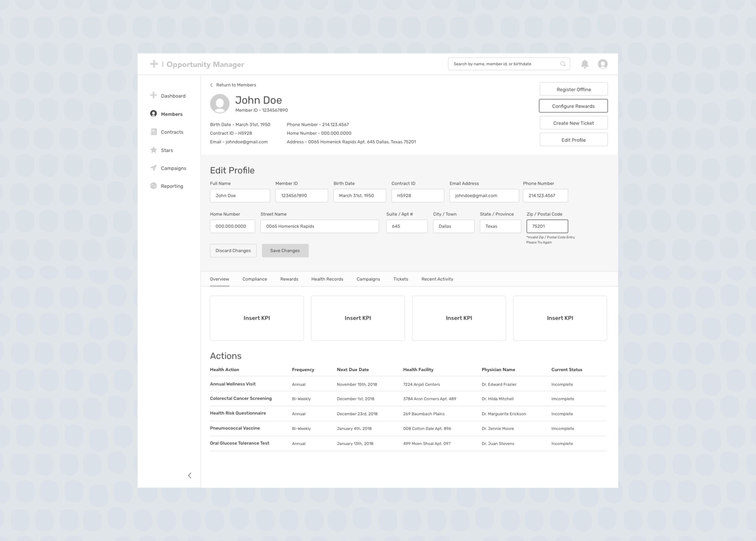This screenshot has height=541, width=756.
Task: Open Members in the sidebar
Action: (172, 114)
